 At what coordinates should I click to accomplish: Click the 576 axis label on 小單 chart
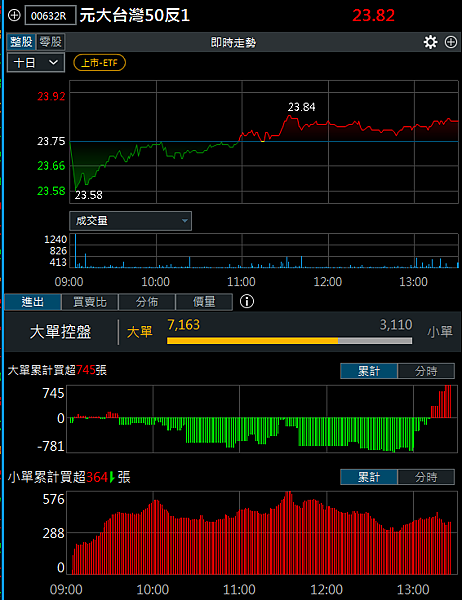point(54,499)
